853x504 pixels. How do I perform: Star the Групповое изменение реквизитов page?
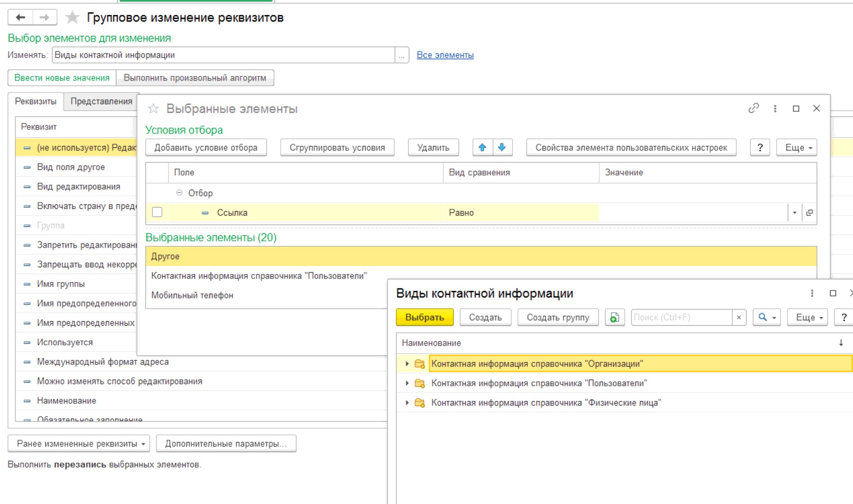coord(72,18)
